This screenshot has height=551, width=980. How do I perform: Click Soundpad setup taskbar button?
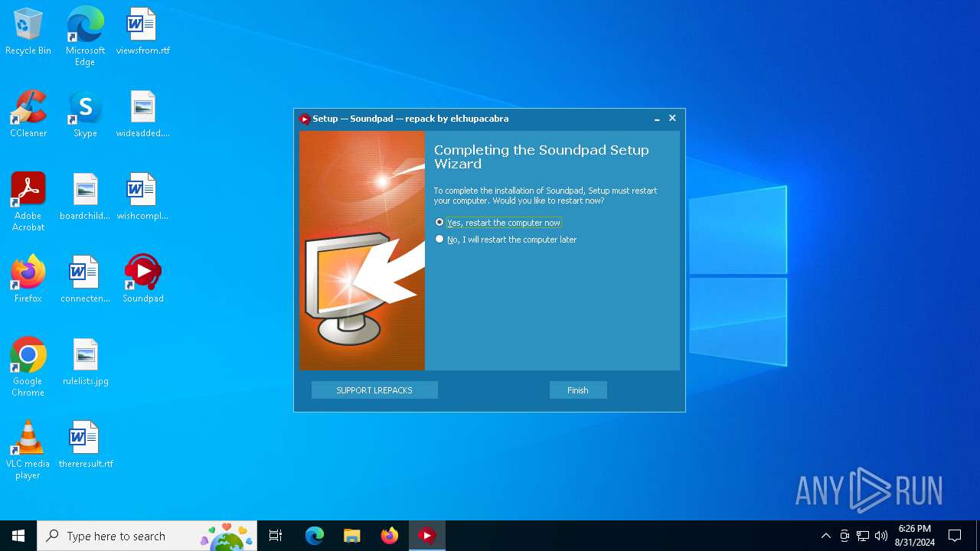[426, 536]
